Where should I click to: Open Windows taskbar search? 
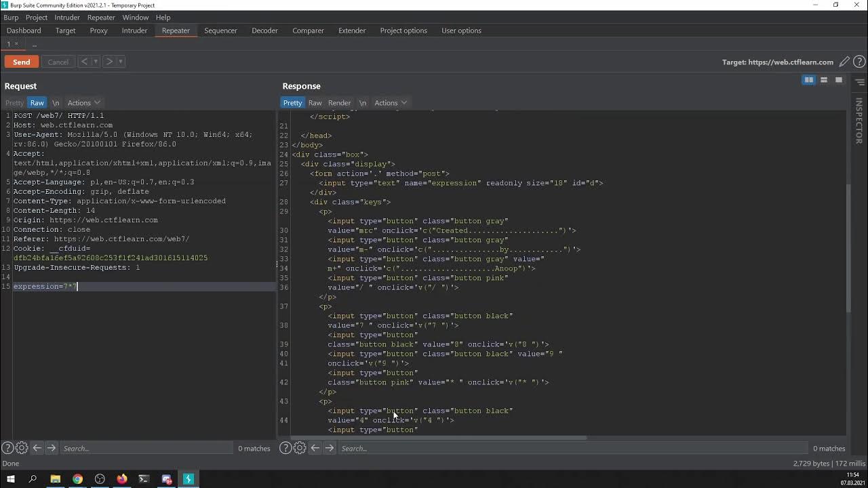(33, 479)
